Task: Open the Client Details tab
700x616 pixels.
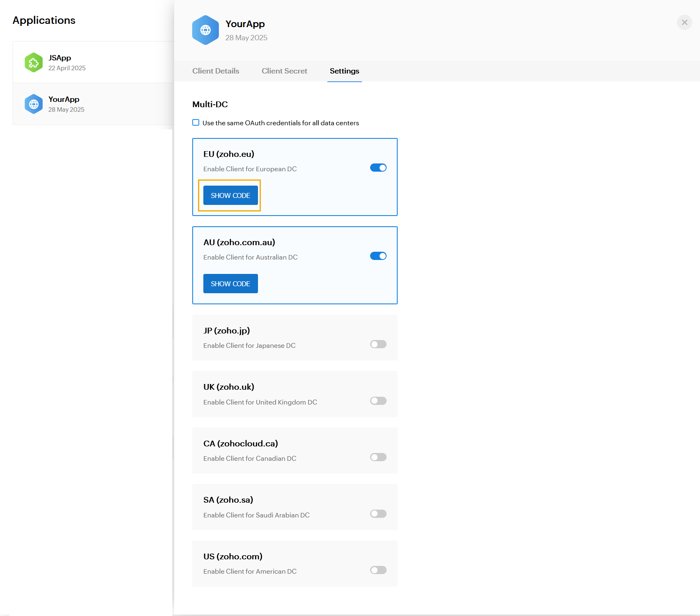Action: pyautogui.click(x=216, y=71)
